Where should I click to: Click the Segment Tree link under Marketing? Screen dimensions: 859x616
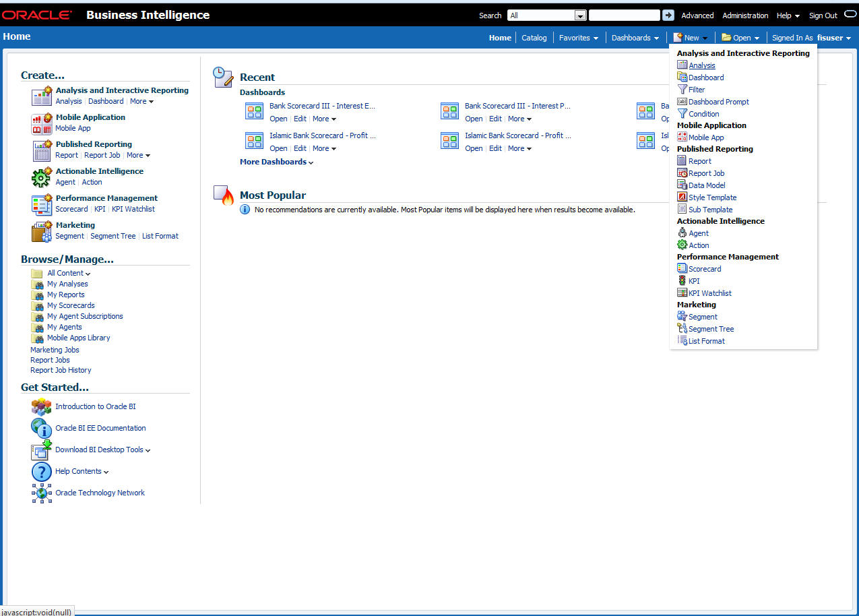(x=113, y=236)
